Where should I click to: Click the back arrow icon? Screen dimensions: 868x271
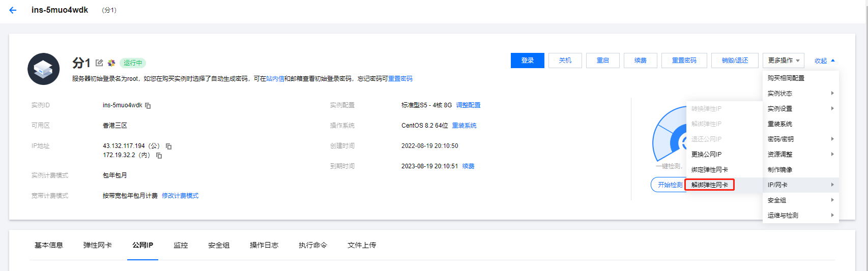coord(13,10)
